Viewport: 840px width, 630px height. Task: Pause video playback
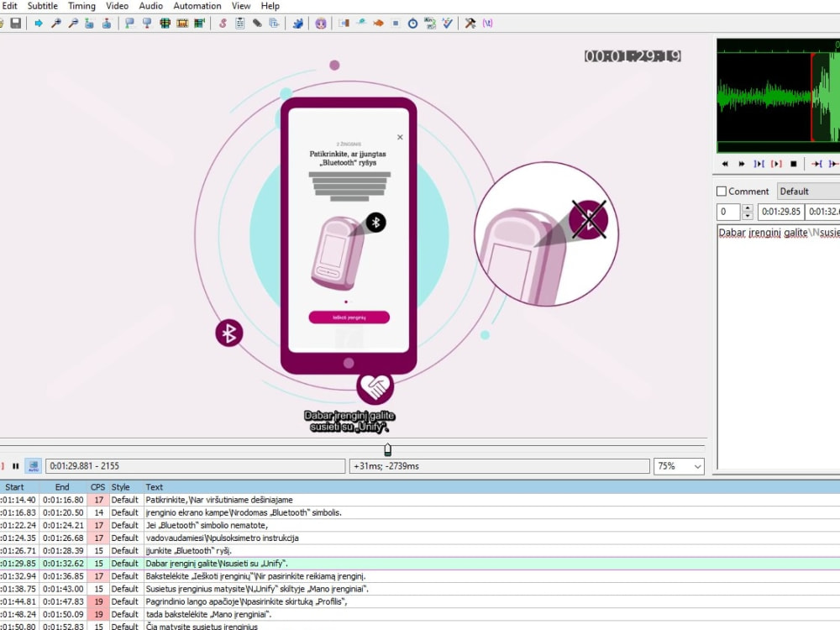click(15, 466)
